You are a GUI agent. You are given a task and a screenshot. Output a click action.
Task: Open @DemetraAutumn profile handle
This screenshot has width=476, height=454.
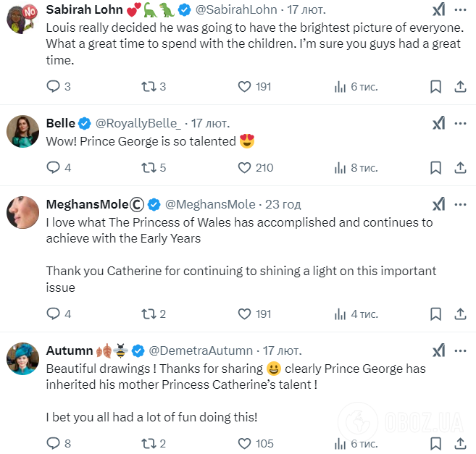click(201, 350)
